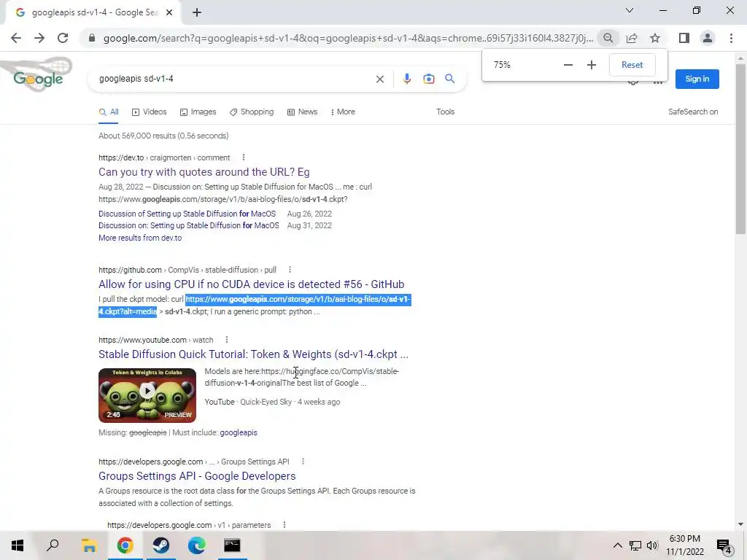Share this page via the share icon
Viewport: 747px width, 560px height.
(x=632, y=38)
